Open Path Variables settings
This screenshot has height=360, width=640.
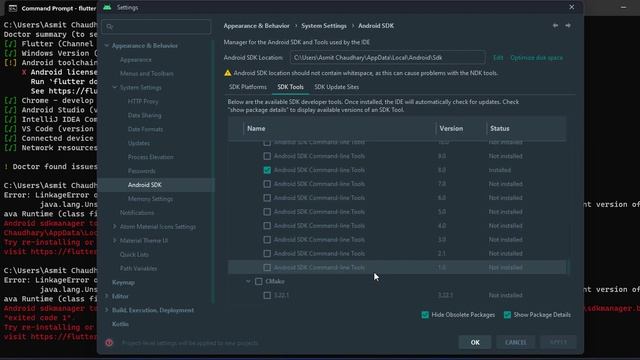point(138,268)
